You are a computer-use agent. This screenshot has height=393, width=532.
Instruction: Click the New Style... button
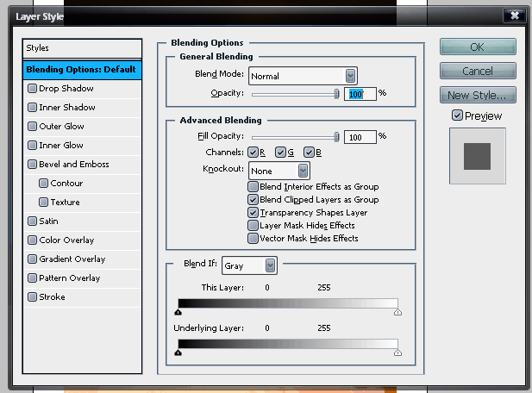pyautogui.click(x=478, y=95)
